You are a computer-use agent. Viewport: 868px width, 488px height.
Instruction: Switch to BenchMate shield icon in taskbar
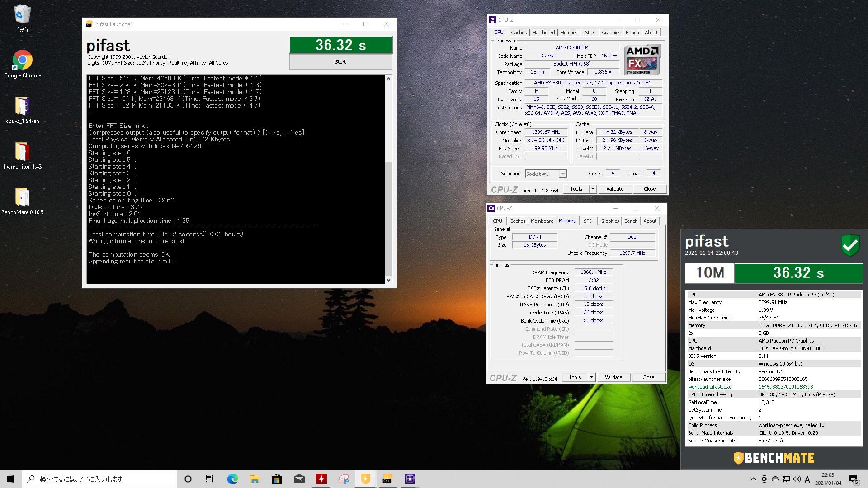click(x=365, y=479)
